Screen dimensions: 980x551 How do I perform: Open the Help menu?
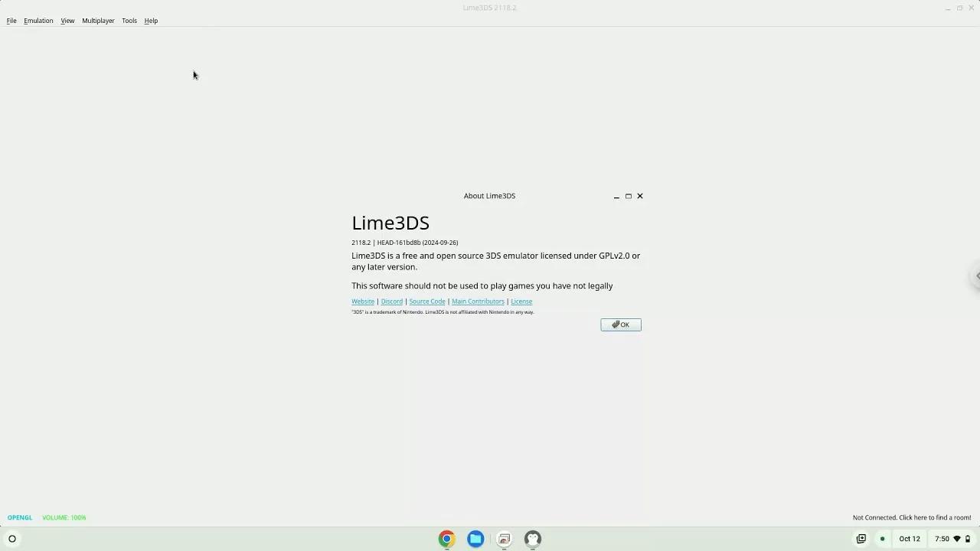(x=151, y=21)
